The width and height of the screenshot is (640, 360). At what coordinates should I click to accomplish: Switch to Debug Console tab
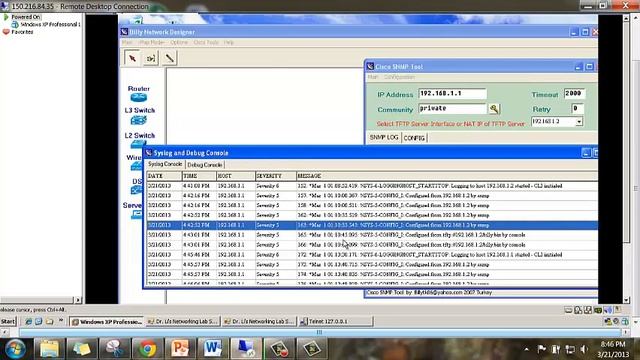pyautogui.click(x=205, y=165)
